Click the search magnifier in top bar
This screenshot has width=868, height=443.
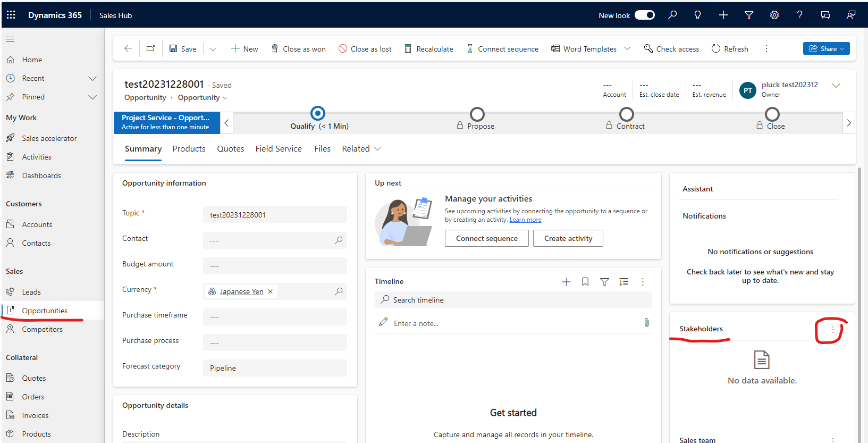(672, 15)
